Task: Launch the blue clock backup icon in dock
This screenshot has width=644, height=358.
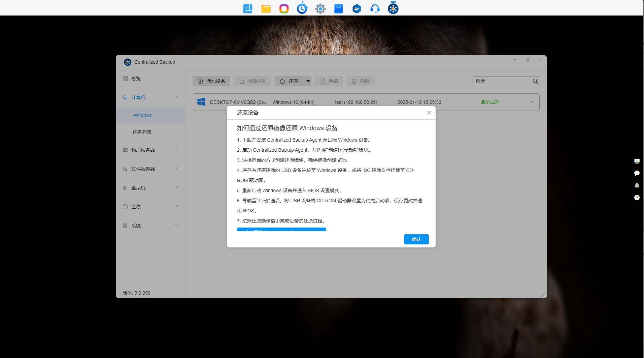Action: pos(302,9)
